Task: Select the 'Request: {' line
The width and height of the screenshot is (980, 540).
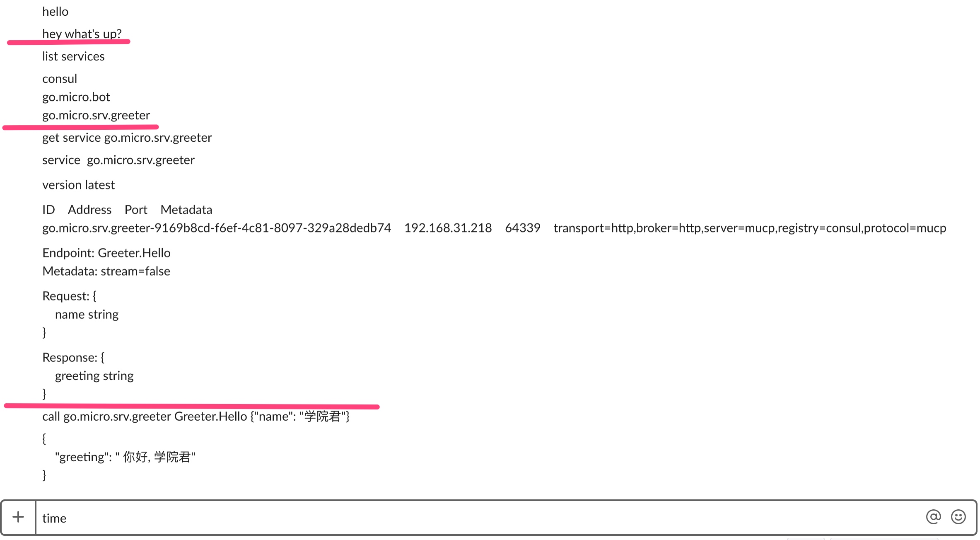Action: click(x=70, y=296)
